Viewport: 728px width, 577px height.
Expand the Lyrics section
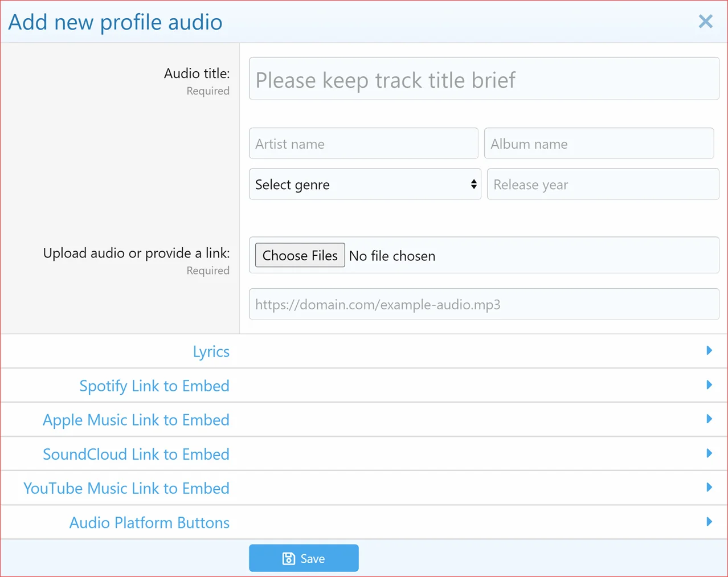click(x=211, y=351)
